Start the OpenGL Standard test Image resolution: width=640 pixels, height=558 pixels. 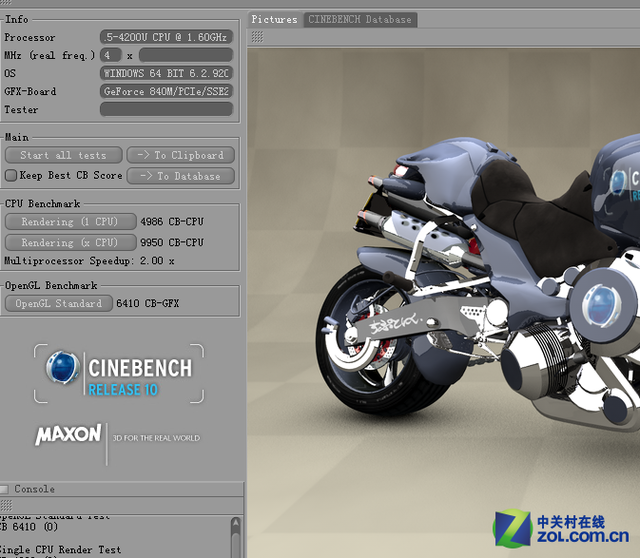[58, 303]
